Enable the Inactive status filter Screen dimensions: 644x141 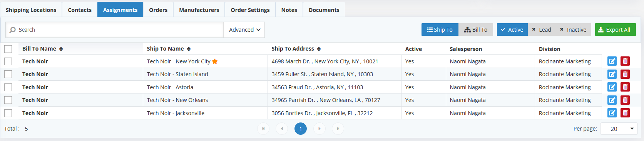[x=573, y=30]
